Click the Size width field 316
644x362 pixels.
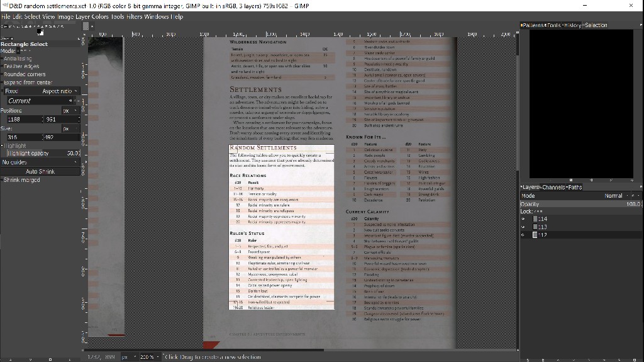(x=25, y=137)
